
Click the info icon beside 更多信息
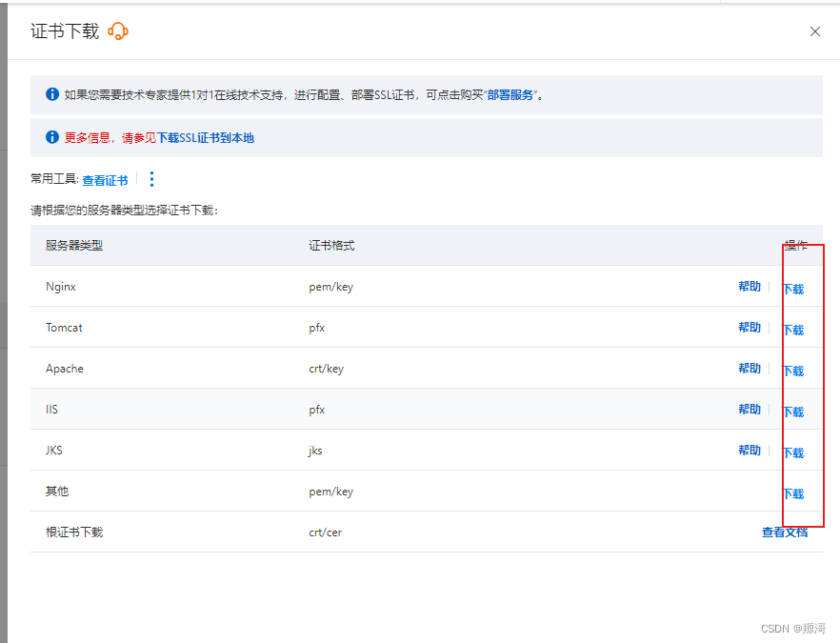pos(52,137)
